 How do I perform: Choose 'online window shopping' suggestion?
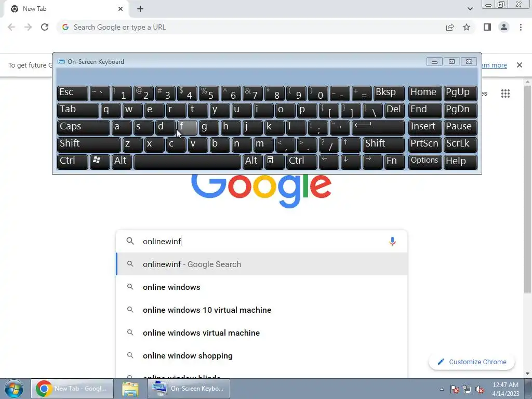262,355
